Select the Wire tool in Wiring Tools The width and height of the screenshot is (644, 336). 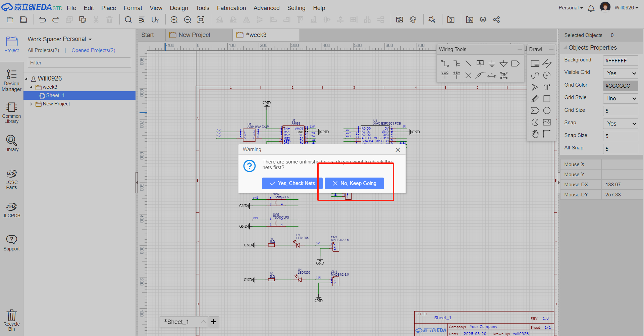click(445, 63)
